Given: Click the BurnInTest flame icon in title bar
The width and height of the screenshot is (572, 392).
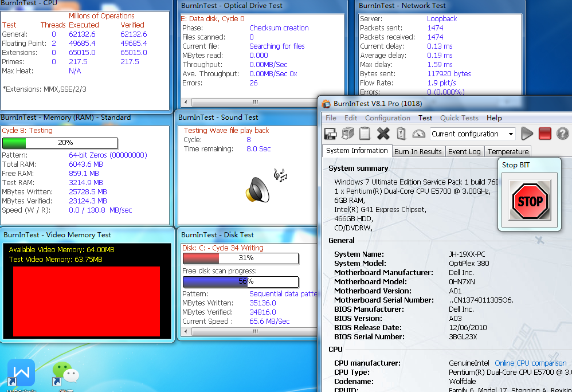Looking at the screenshot, I should coord(326,104).
